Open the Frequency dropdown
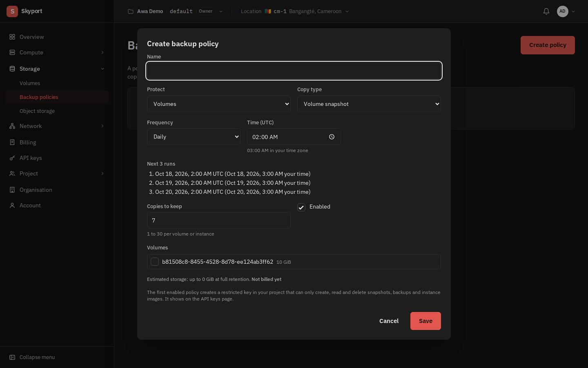Screen dimensions: 588x368 point(194,137)
